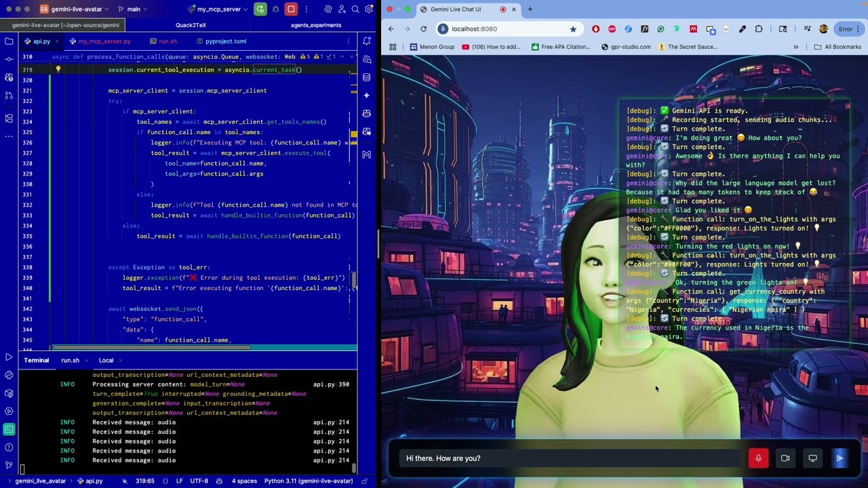Open the Free APA Citation bookmark
This screenshot has width=868, height=488.
tap(560, 47)
